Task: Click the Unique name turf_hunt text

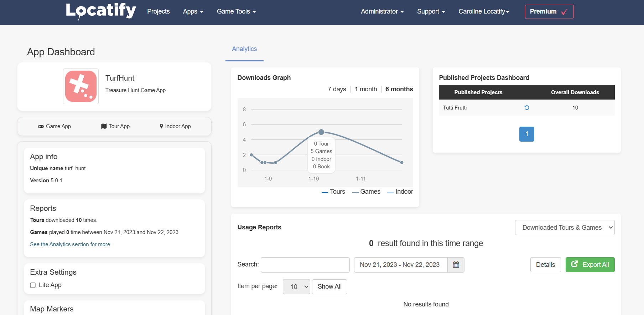Action: click(x=58, y=168)
